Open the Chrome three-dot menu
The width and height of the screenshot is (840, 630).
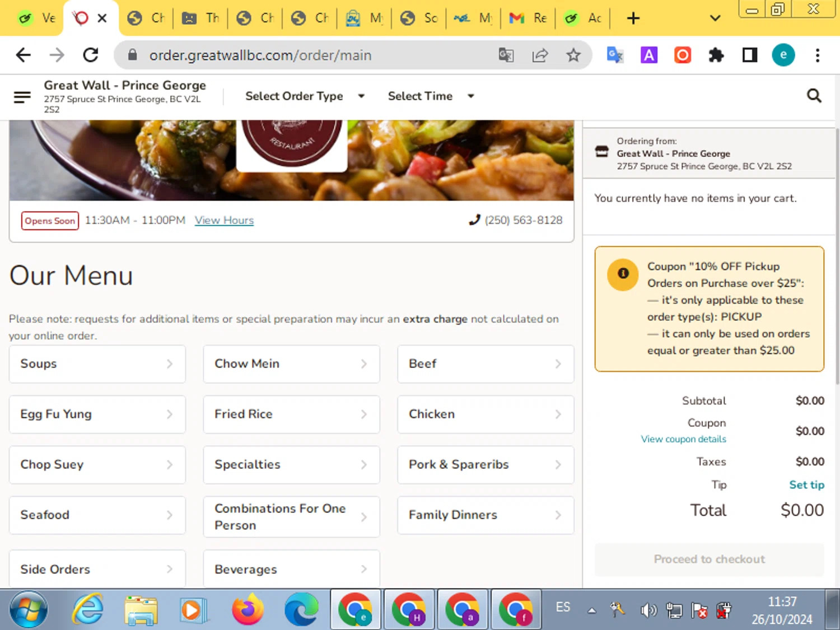tap(818, 55)
